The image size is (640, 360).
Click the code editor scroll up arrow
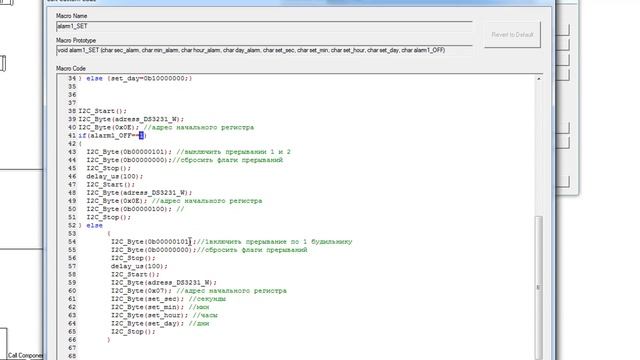click(x=539, y=78)
